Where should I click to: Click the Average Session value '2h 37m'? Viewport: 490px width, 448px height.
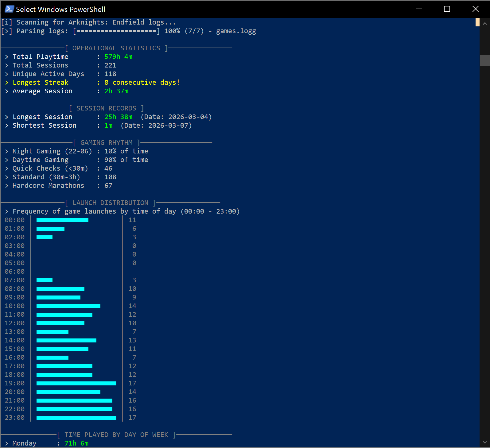[x=116, y=91]
